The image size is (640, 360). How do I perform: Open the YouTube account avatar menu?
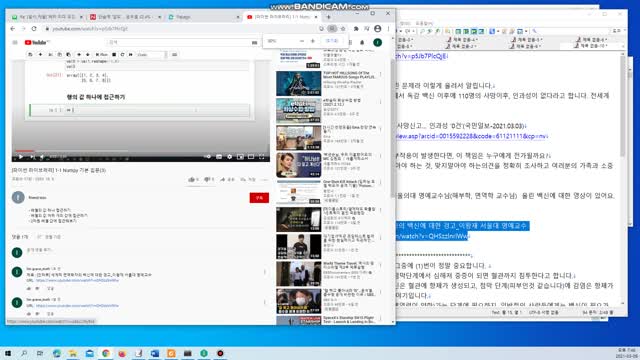click(378, 42)
